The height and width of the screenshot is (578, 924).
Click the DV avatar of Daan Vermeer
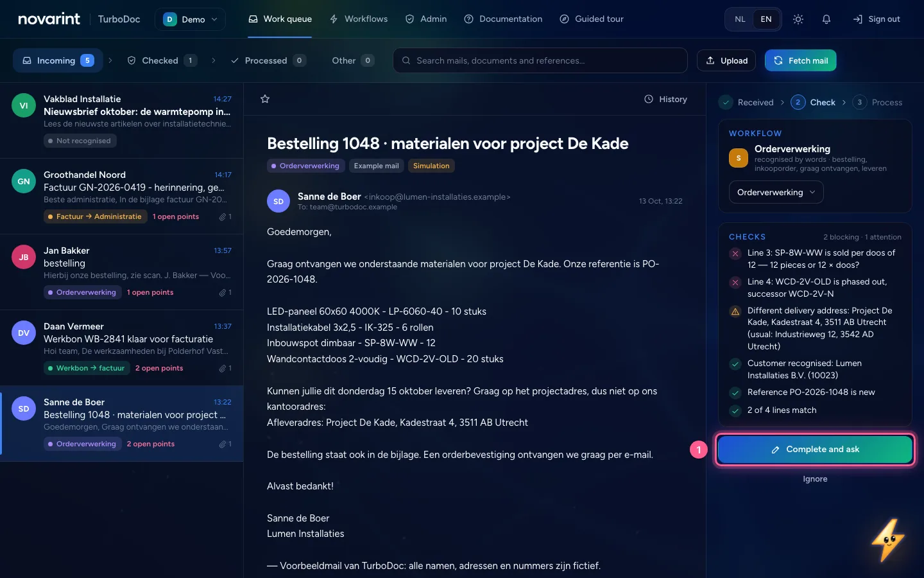(x=24, y=333)
